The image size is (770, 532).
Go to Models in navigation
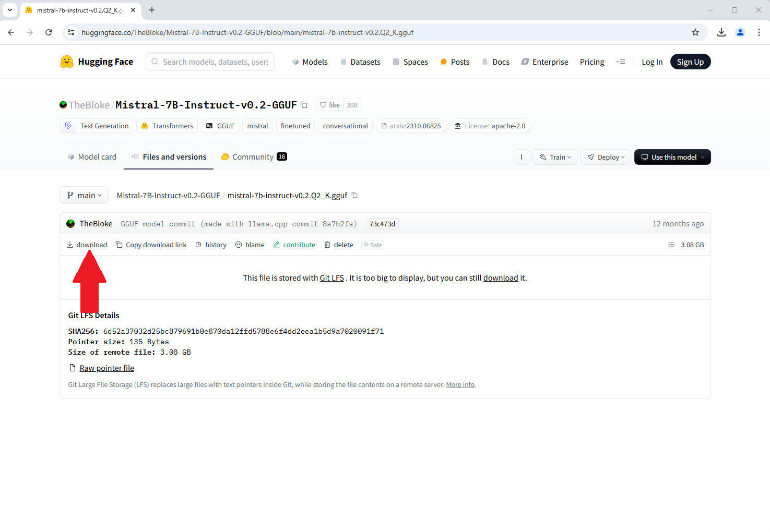tap(310, 62)
